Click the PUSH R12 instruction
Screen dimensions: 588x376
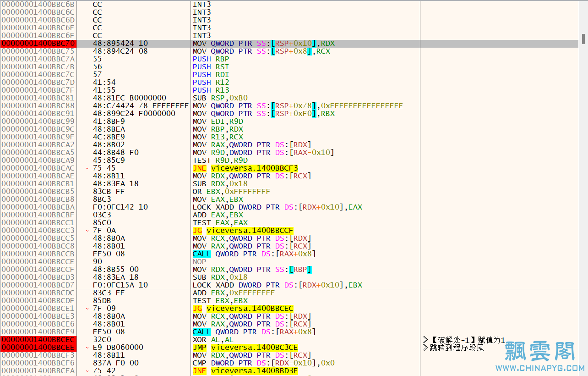point(211,83)
